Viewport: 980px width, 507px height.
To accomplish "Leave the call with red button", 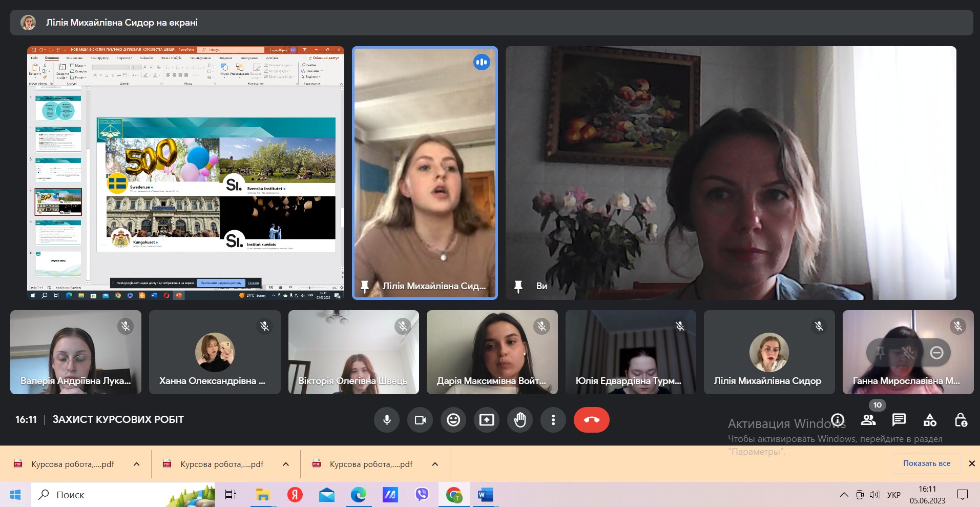I will (591, 420).
